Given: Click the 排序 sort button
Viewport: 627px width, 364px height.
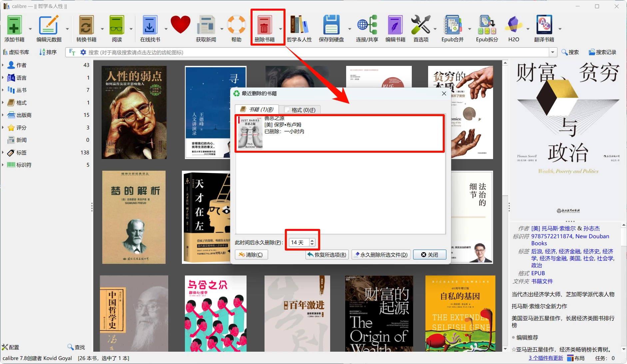Looking at the screenshot, I should (x=48, y=52).
